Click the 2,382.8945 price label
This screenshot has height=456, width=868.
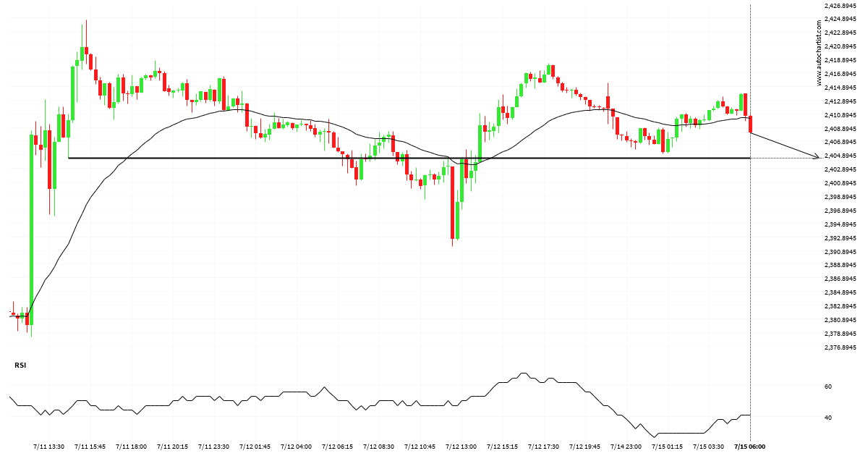coord(840,307)
